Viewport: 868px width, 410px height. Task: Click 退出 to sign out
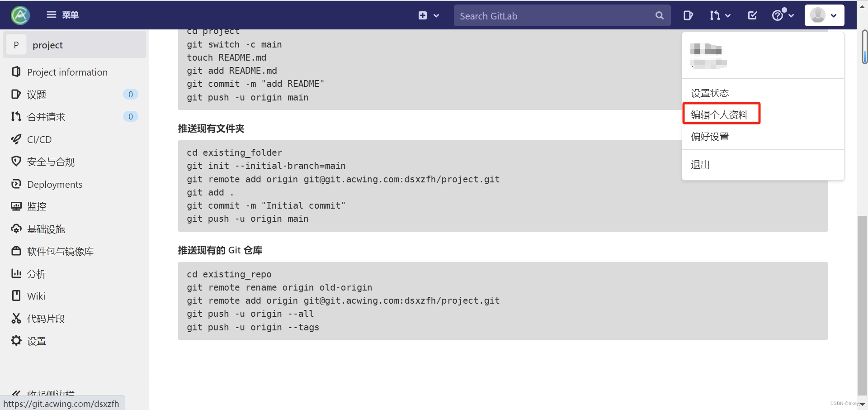tap(700, 165)
